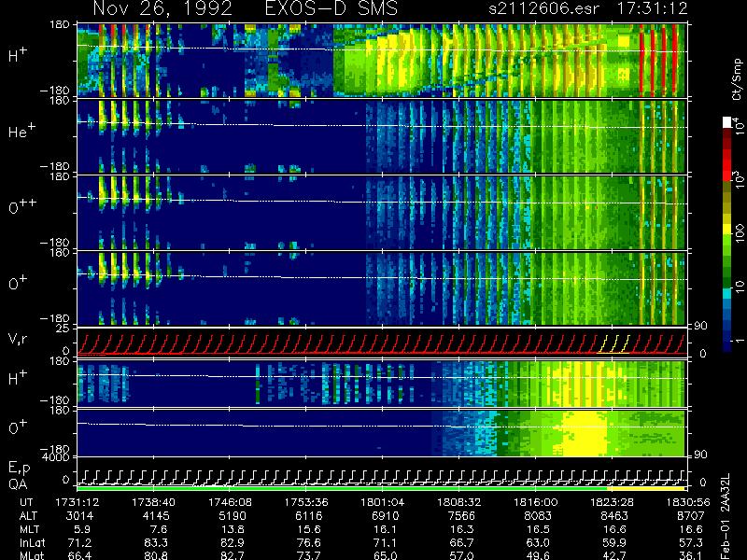Click the cyan color bar band near 10
Image resolution: width=747 pixels, height=560 pixels.
point(727,293)
